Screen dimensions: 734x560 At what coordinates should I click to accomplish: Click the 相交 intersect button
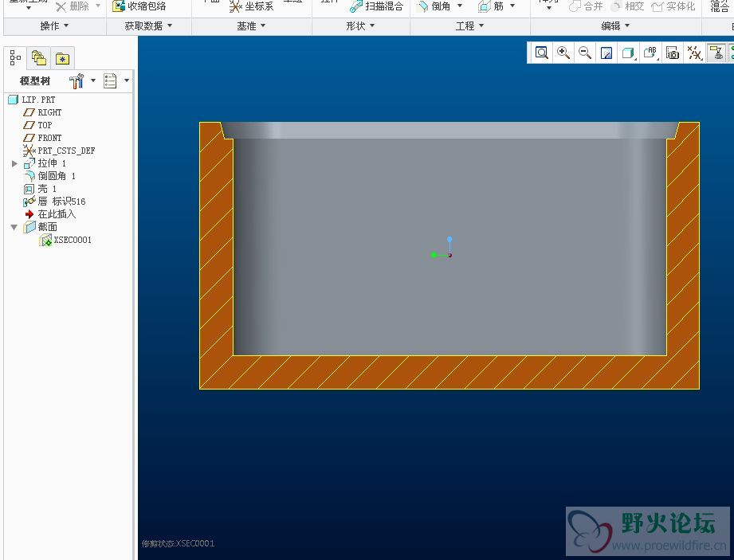(x=628, y=6)
